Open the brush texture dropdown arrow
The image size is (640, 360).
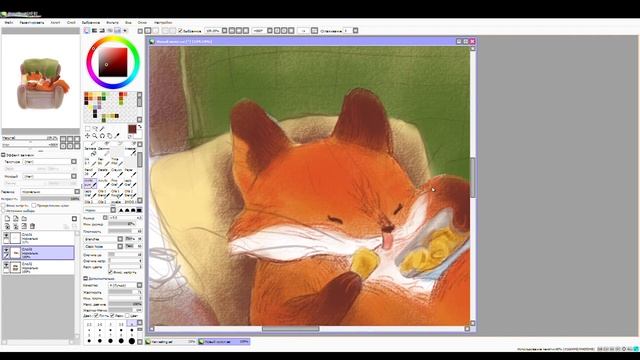[120, 246]
